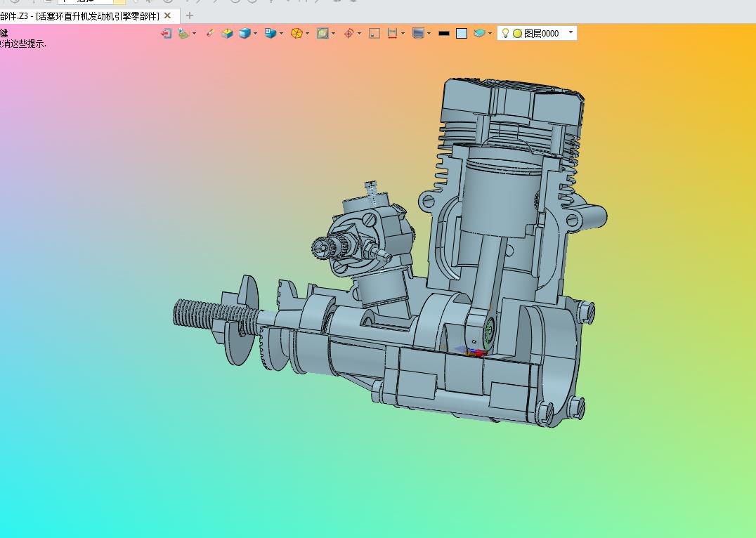This screenshot has height=538, width=756.
Task: Close the 活塞环直升机发动机引擎零部件 tab
Action: point(167,15)
